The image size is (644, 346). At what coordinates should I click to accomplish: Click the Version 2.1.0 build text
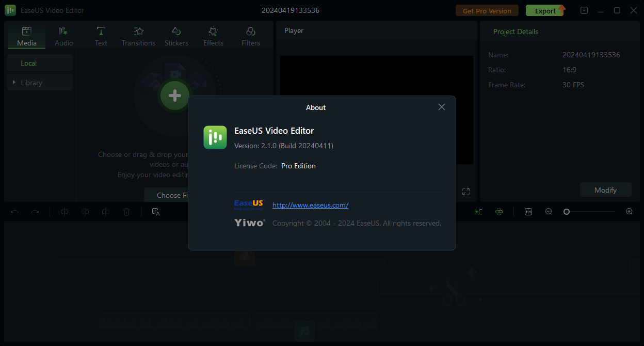(284, 146)
